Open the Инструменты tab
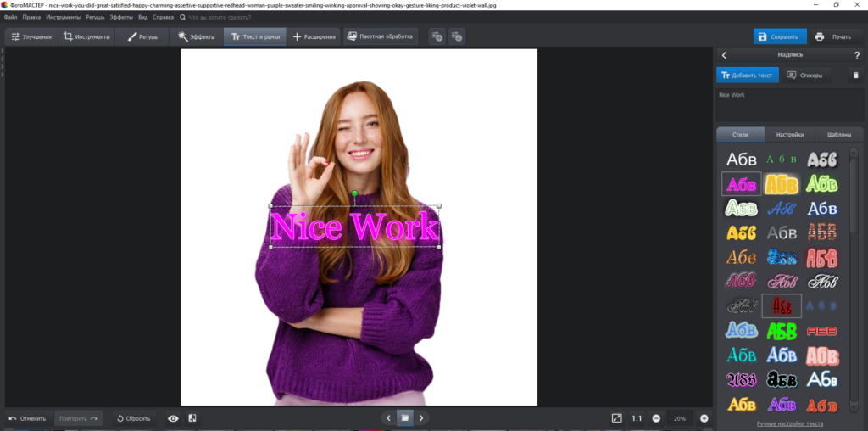868x431 pixels. [x=86, y=37]
